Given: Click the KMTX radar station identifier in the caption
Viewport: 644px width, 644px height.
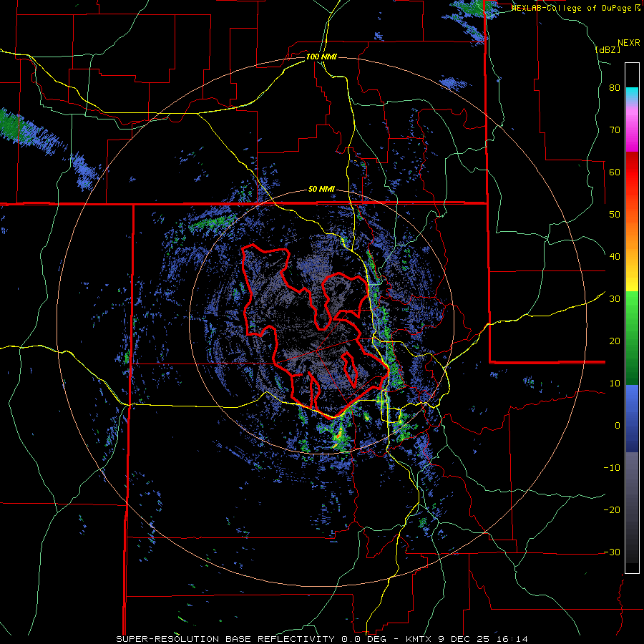Looking at the screenshot, I should pos(420,639).
